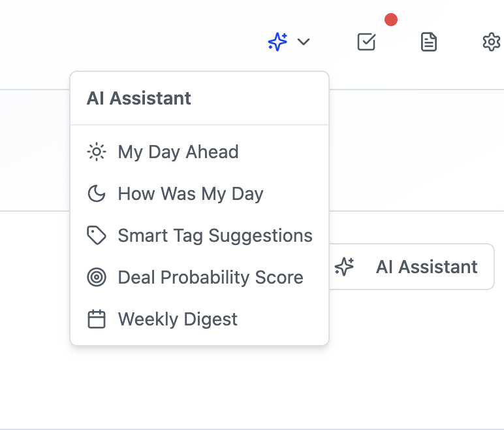The image size is (504, 430).
Task: Open Smart Tag Suggestions
Action: pos(215,236)
